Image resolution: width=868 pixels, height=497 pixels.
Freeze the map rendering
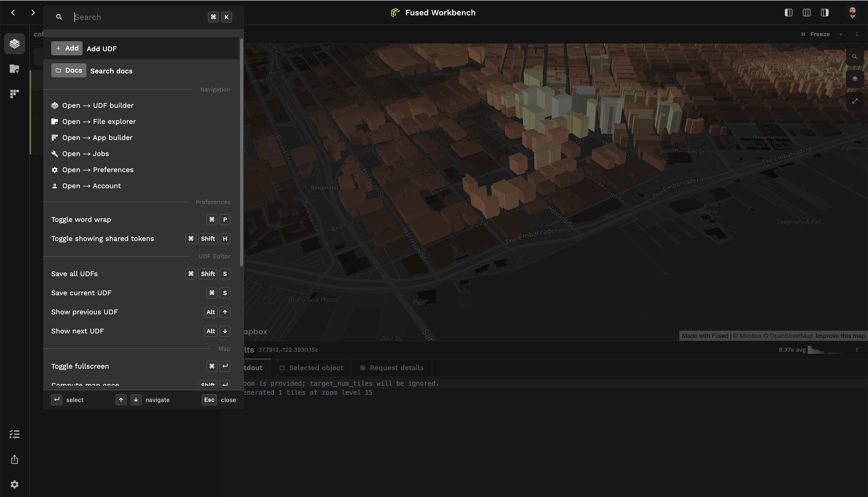coord(815,34)
